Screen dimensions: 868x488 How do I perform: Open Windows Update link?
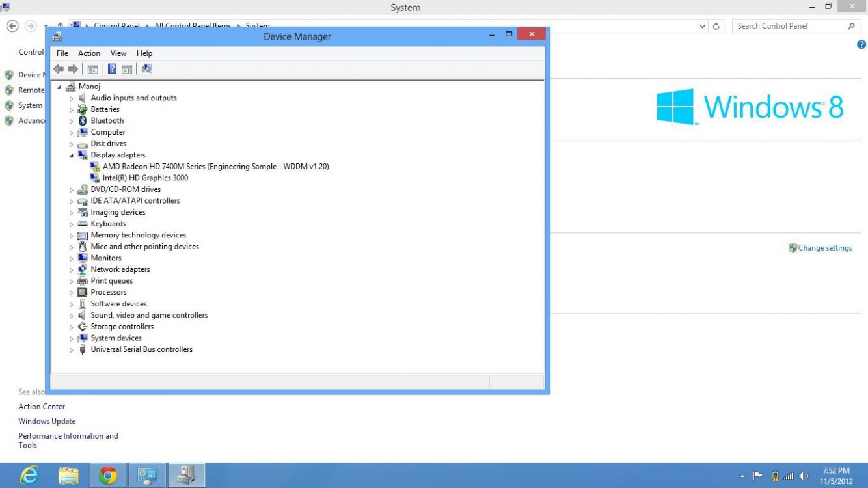tap(47, 422)
